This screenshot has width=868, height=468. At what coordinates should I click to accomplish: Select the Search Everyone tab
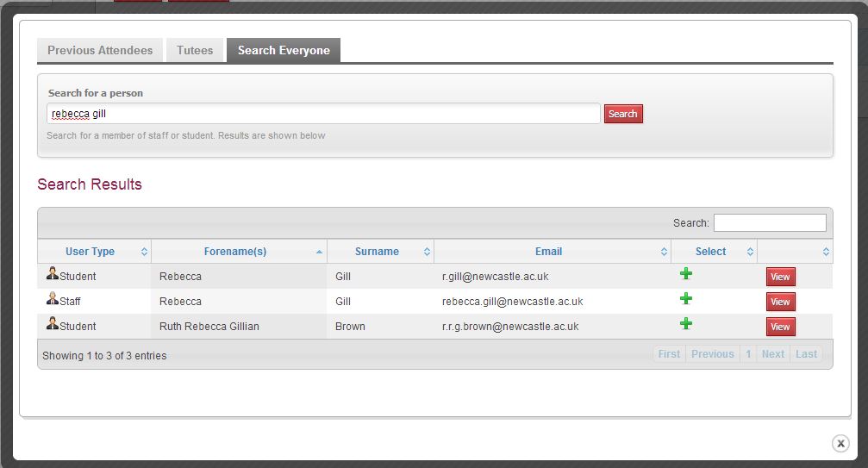pos(284,50)
